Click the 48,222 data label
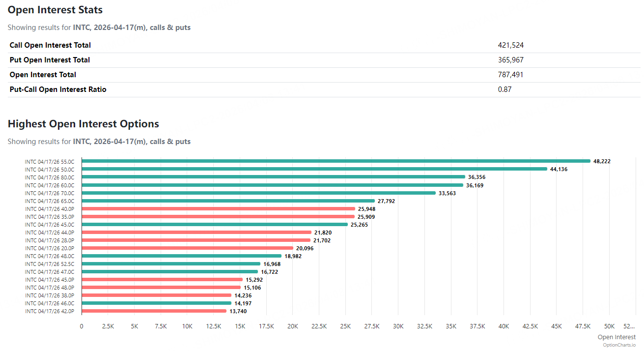This screenshot has height=351, width=644. click(x=602, y=161)
